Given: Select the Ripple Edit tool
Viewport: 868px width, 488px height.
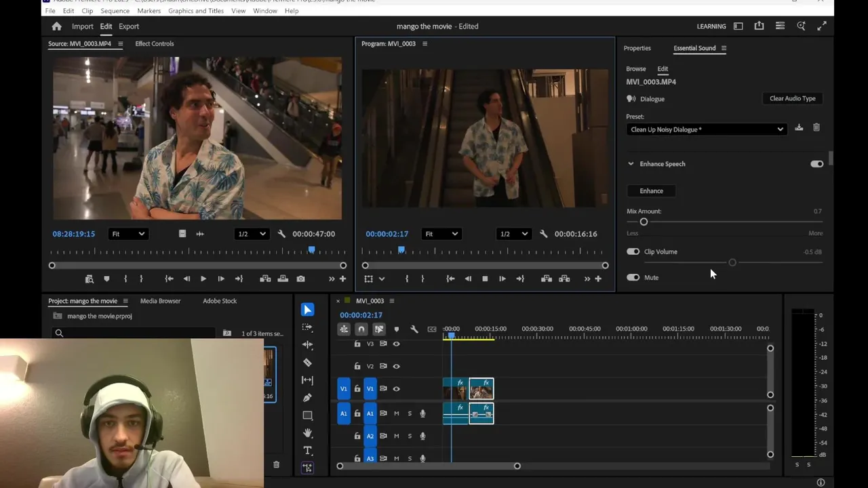Looking at the screenshot, I should point(308,345).
